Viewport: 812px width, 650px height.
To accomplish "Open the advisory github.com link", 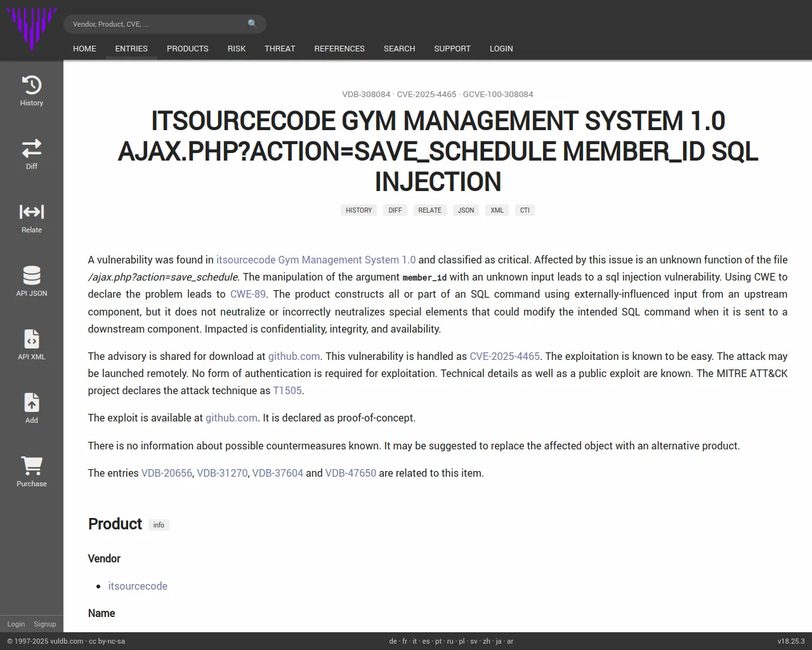I will point(294,356).
